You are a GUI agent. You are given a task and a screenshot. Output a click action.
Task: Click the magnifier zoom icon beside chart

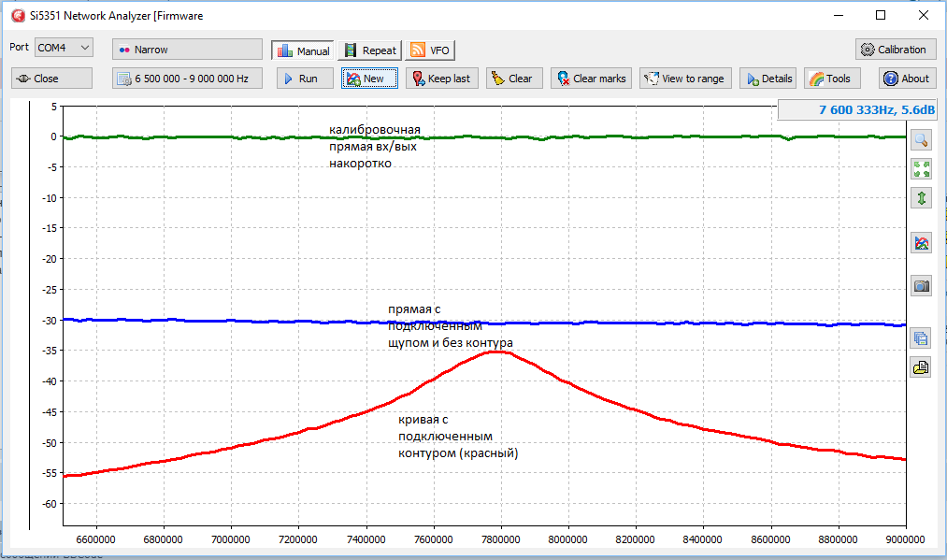point(921,140)
